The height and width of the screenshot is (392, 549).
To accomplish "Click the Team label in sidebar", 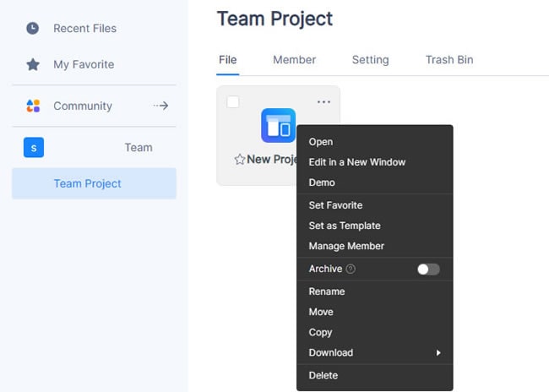I will (x=139, y=148).
